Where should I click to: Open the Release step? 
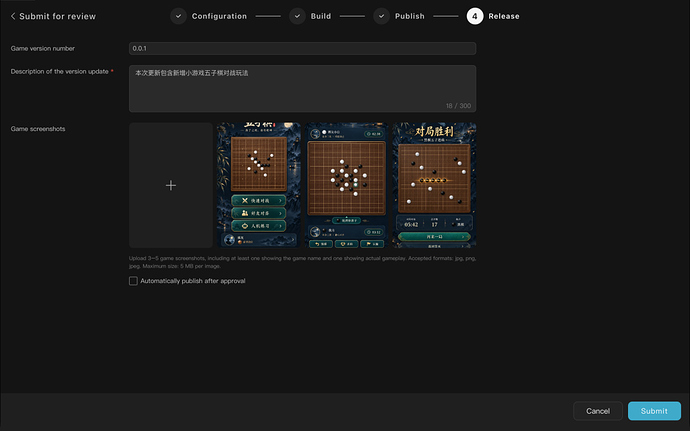coord(504,16)
